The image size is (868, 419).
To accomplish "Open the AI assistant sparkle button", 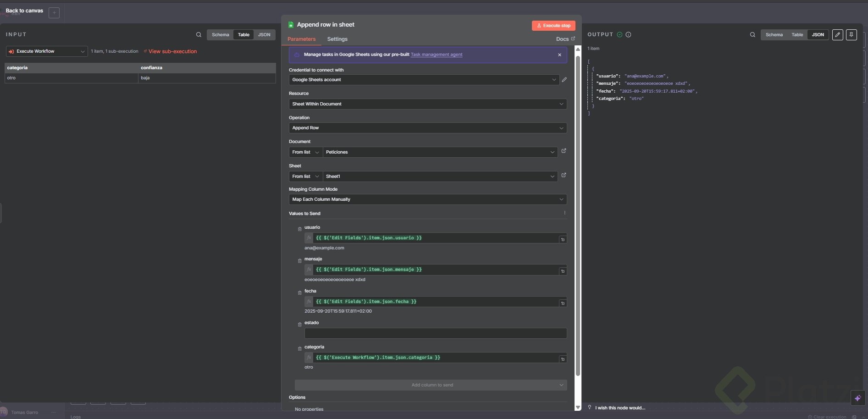I will pyautogui.click(x=857, y=398).
